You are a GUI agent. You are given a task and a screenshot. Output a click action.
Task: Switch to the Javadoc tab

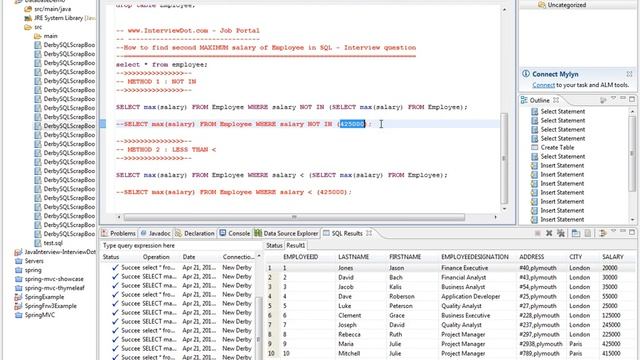(x=155, y=233)
